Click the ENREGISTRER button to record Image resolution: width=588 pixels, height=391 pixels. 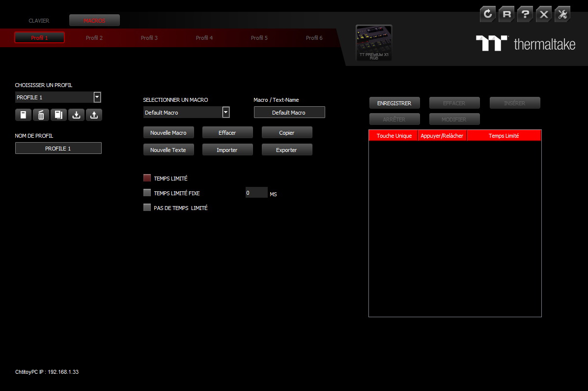point(394,103)
